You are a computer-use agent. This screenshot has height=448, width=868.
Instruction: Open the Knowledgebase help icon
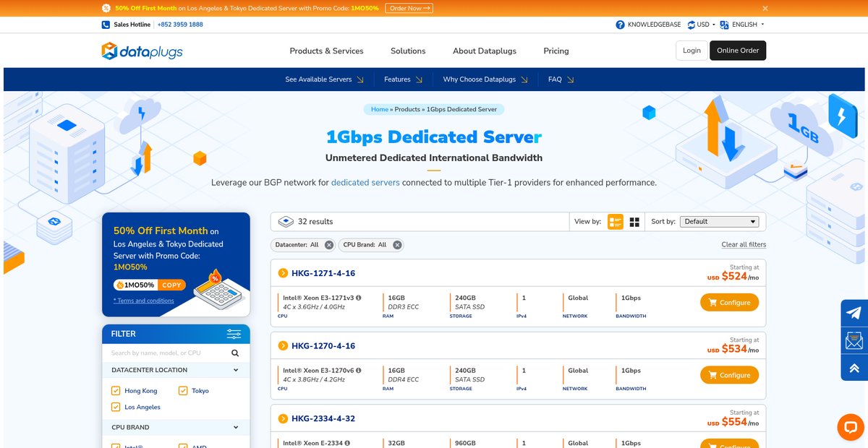click(620, 25)
